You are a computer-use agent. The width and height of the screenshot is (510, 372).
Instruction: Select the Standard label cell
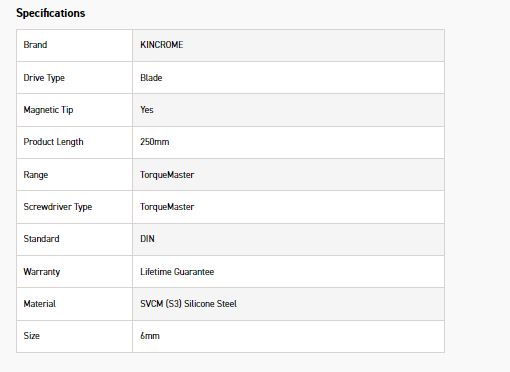74,239
